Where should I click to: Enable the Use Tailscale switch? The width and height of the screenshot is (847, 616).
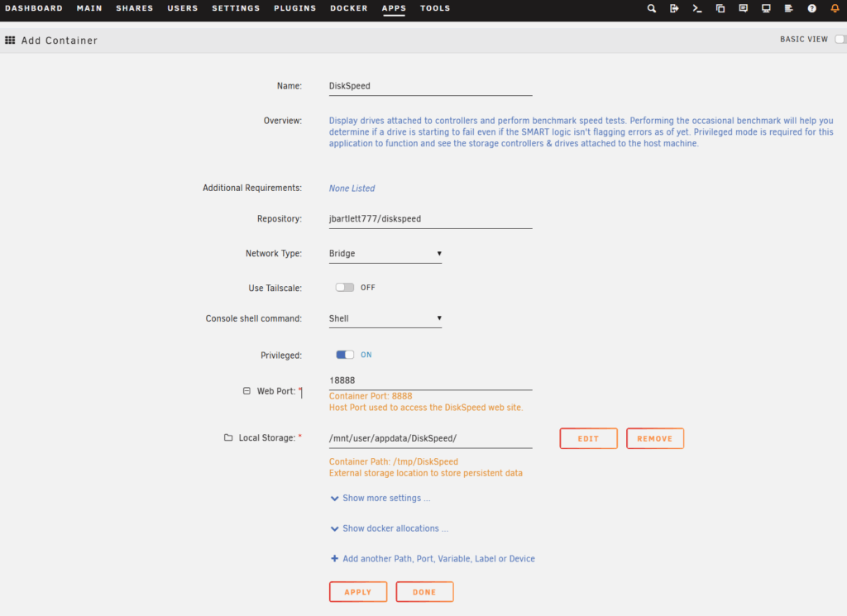[x=345, y=287]
